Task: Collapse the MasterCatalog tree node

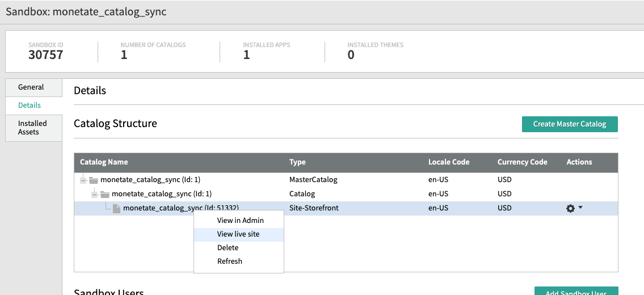Action: [x=84, y=180]
